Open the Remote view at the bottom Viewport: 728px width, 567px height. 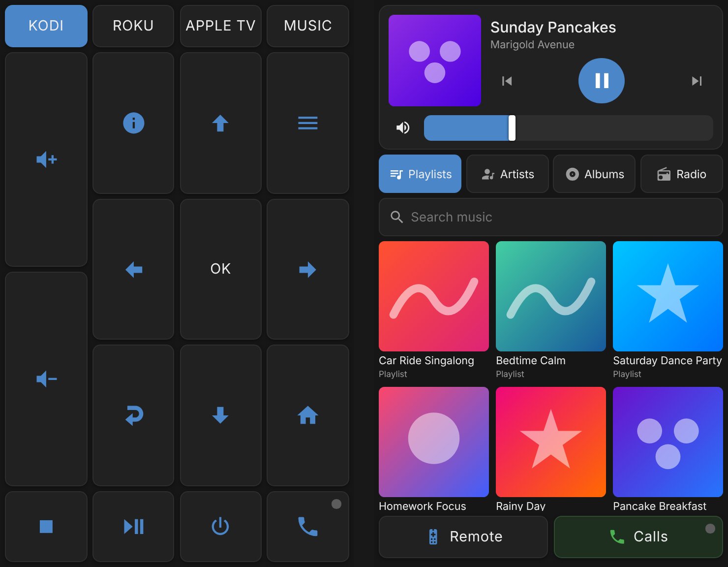[x=463, y=537]
